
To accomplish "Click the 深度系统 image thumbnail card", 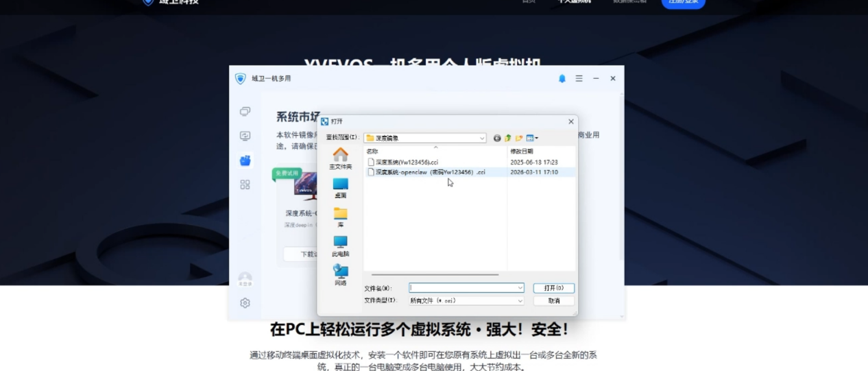I will pos(304,187).
